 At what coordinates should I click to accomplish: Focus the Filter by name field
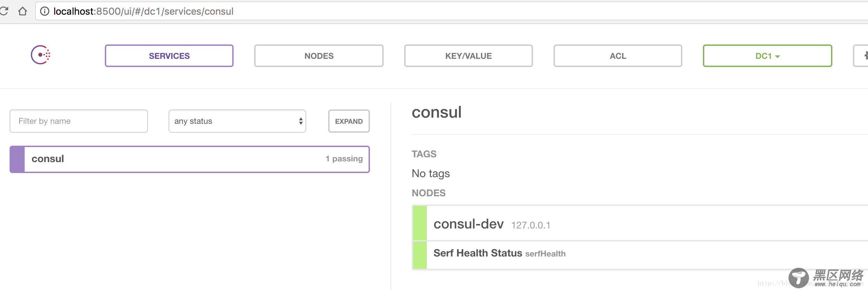click(79, 121)
